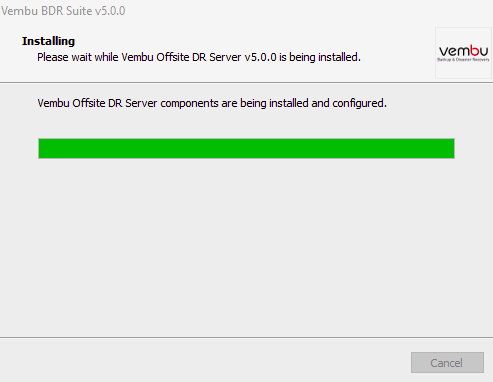Click the Backup & Disaster Recovery tagline

[463, 60]
